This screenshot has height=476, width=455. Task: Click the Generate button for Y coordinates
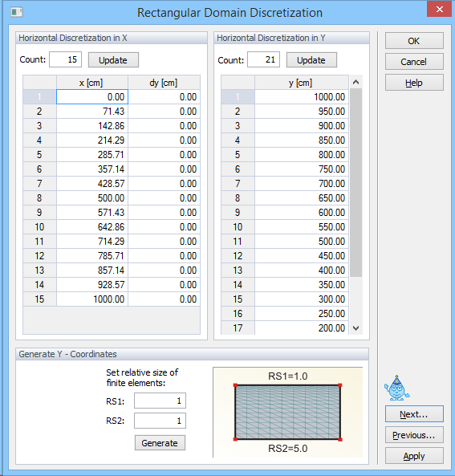click(x=160, y=443)
